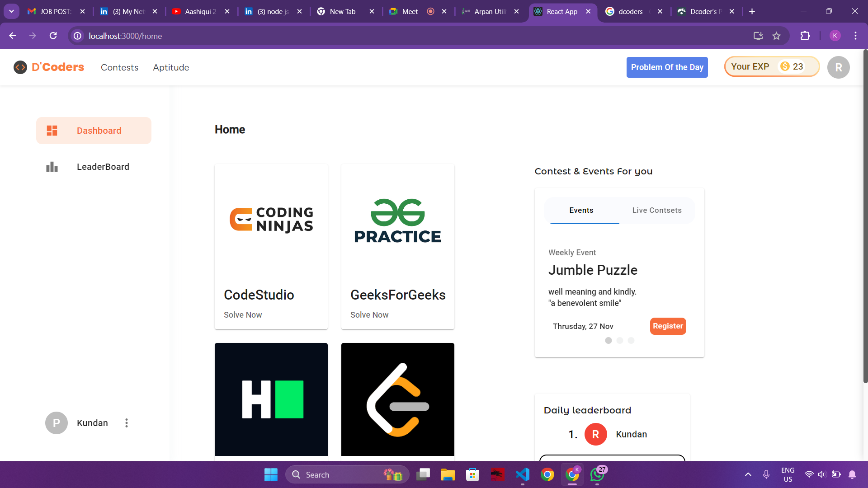Viewport: 868px width, 488px height.
Task: Click the Problem Of the Day button
Action: [667, 67]
